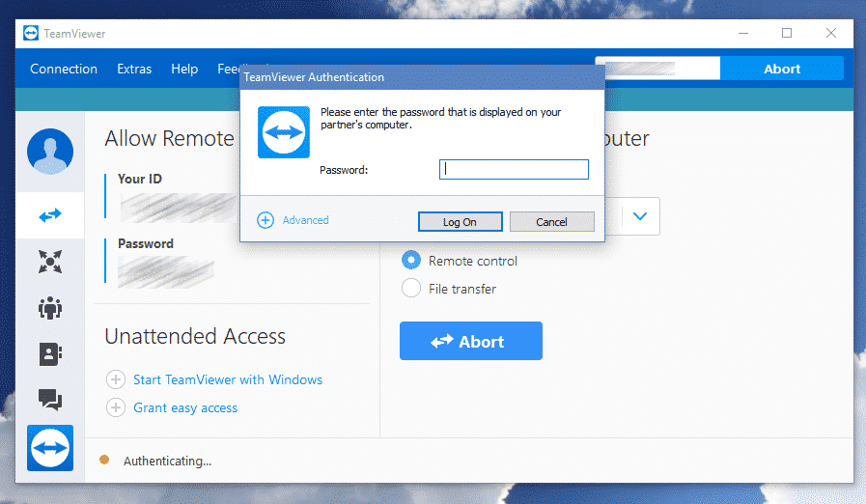Click the large Abort button
Image resolution: width=866 pixels, height=504 pixels.
[x=471, y=341]
